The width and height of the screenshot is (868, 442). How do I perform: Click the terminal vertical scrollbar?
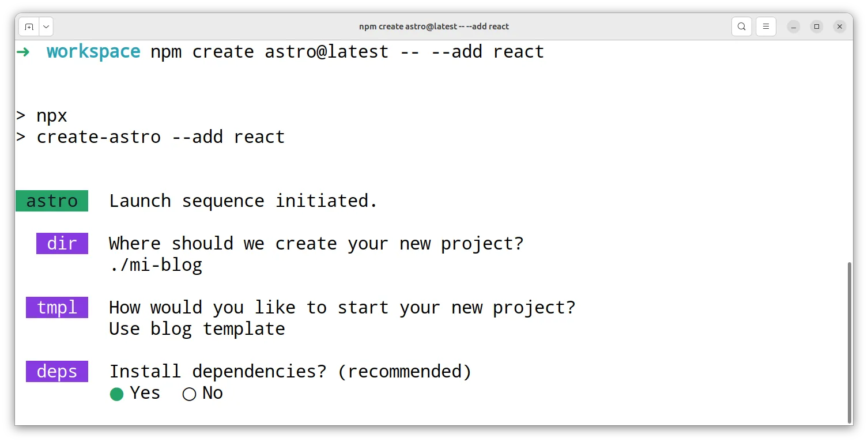(850, 342)
